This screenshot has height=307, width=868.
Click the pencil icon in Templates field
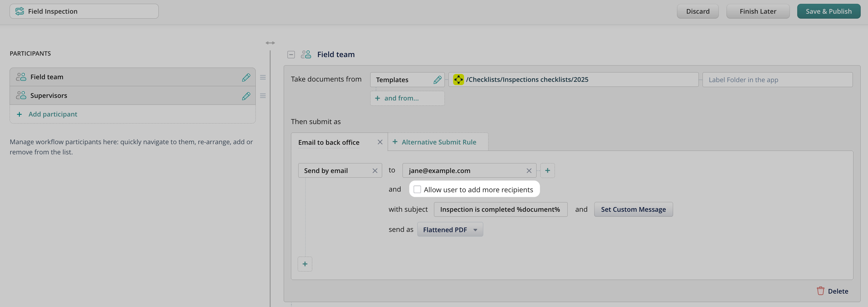(437, 80)
